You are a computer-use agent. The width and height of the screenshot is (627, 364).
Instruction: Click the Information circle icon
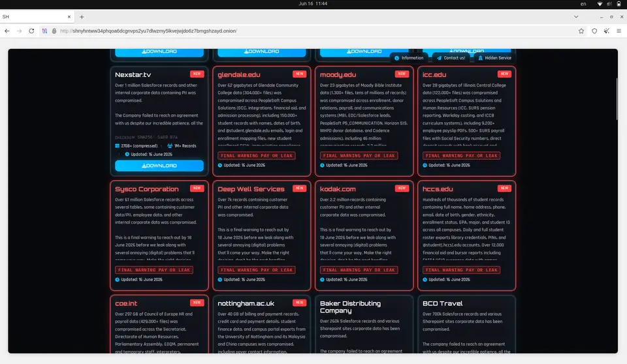pyautogui.click(x=396, y=58)
